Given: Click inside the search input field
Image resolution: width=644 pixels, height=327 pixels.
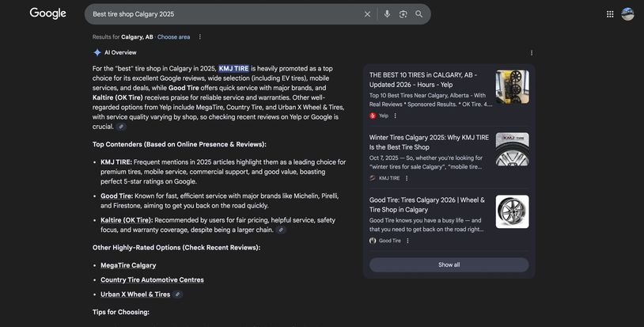Looking at the screenshot, I should coord(222,14).
